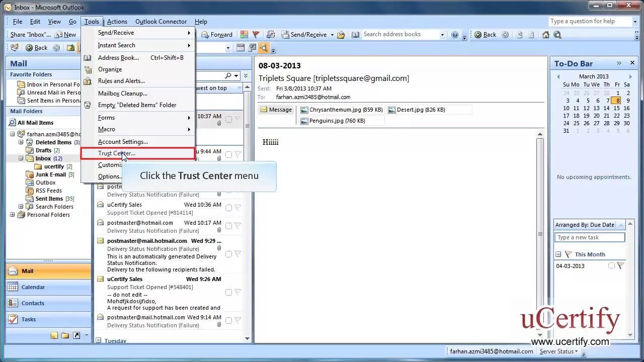Click the blue Help question mark icon
The image size is (644, 362).
pos(455,35)
